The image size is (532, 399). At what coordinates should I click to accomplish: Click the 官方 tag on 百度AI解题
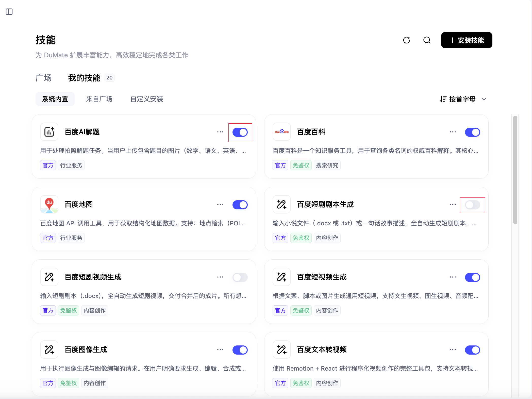coord(48,165)
